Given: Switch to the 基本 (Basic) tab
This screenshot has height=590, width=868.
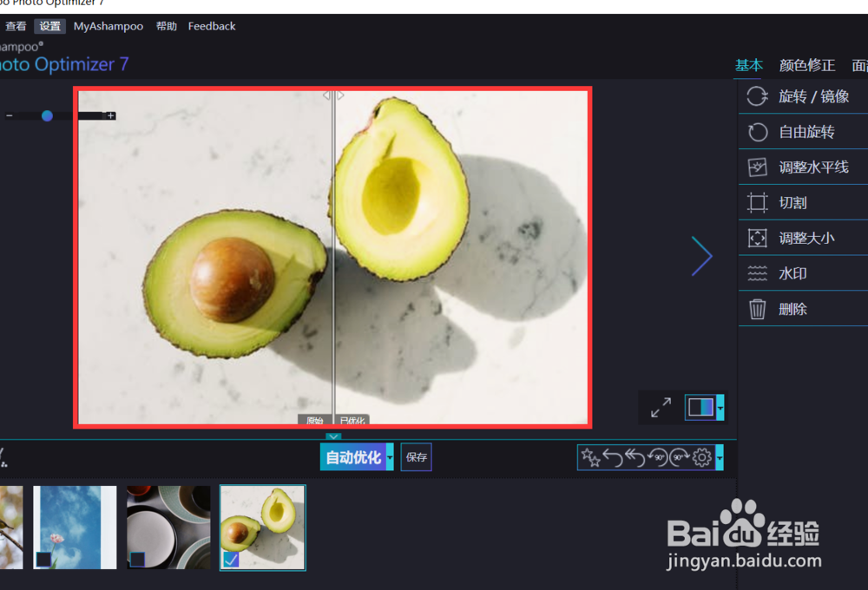Looking at the screenshot, I should pyautogui.click(x=748, y=65).
